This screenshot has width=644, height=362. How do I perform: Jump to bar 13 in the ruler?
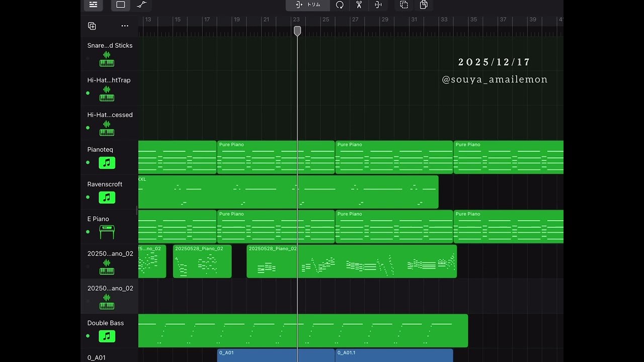coord(148,20)
